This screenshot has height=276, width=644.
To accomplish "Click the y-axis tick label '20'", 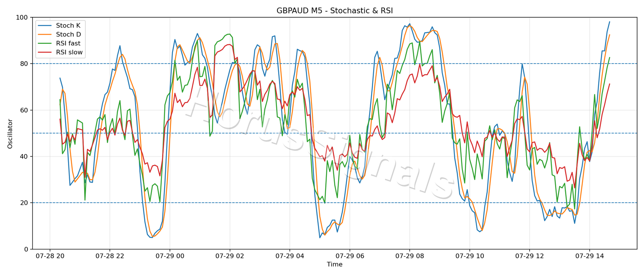I will (24, 203).
